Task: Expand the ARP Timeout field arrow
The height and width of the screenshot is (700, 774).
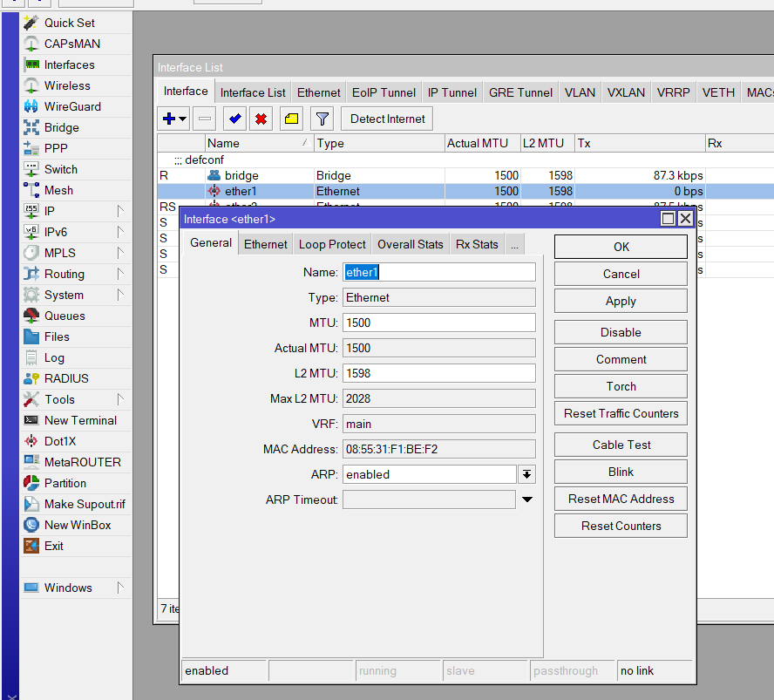Action: (526, 500)
